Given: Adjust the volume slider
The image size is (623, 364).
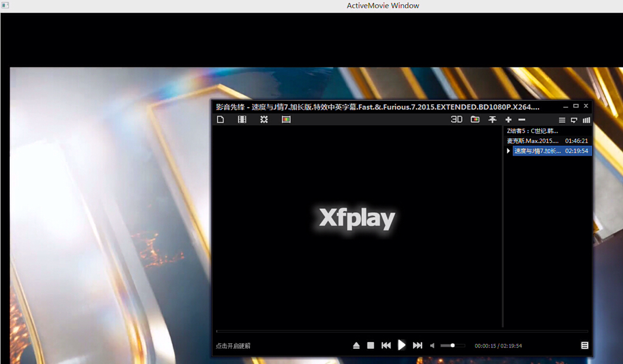Looking at the screenshot, I should [453, 346].
